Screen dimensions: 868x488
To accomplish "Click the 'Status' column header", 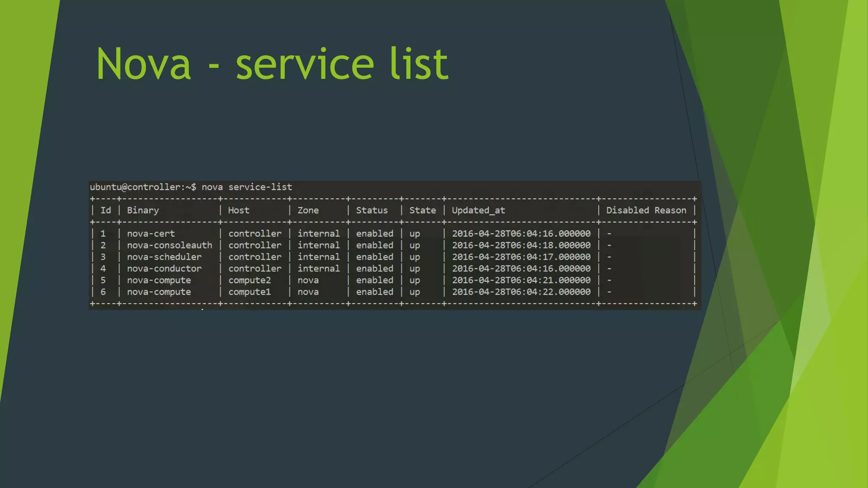I will coord(372,210).
